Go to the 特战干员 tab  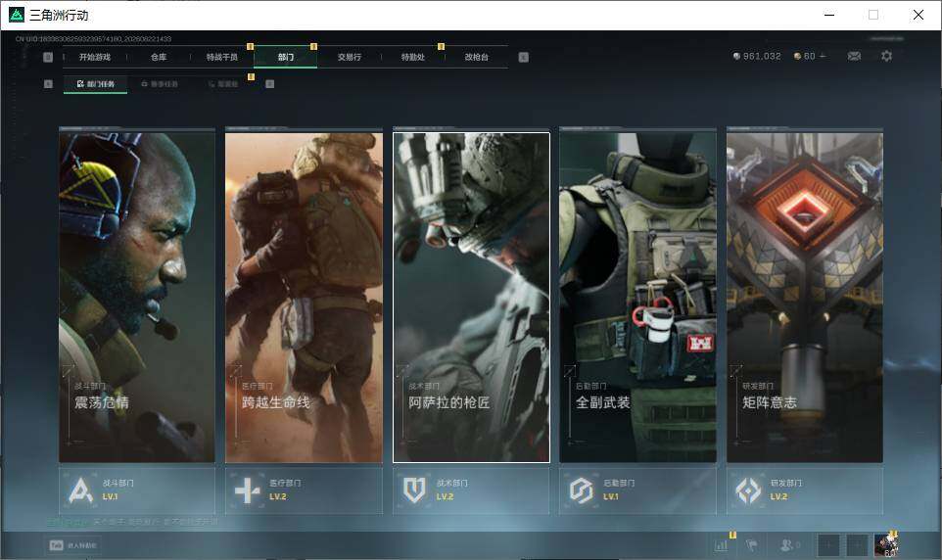click(x=222, y=57)
